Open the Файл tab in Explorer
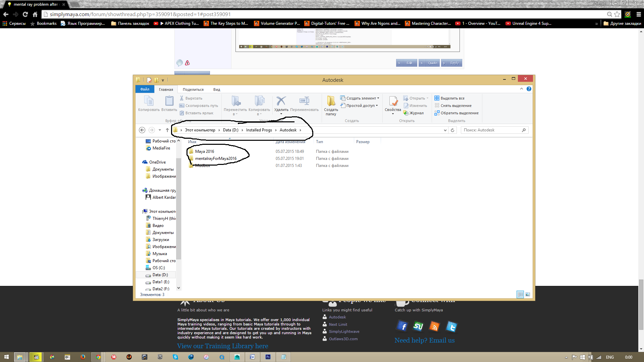The width and height of the screenshot is (644, 362). pos(145,89)
